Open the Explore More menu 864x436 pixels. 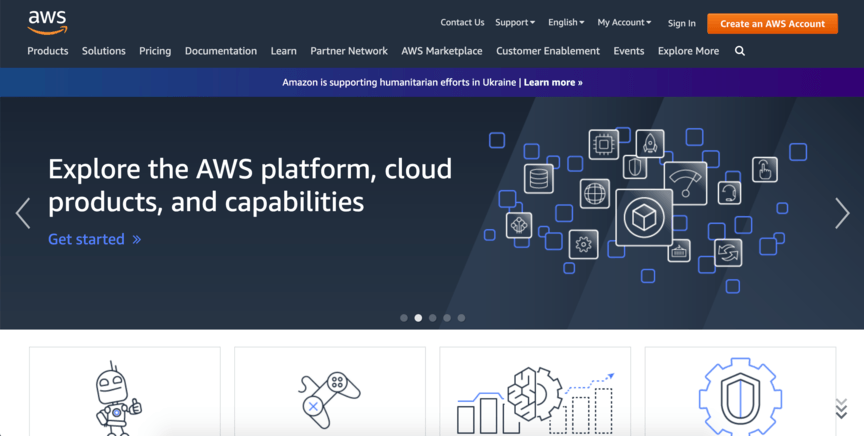pos(688,51)
